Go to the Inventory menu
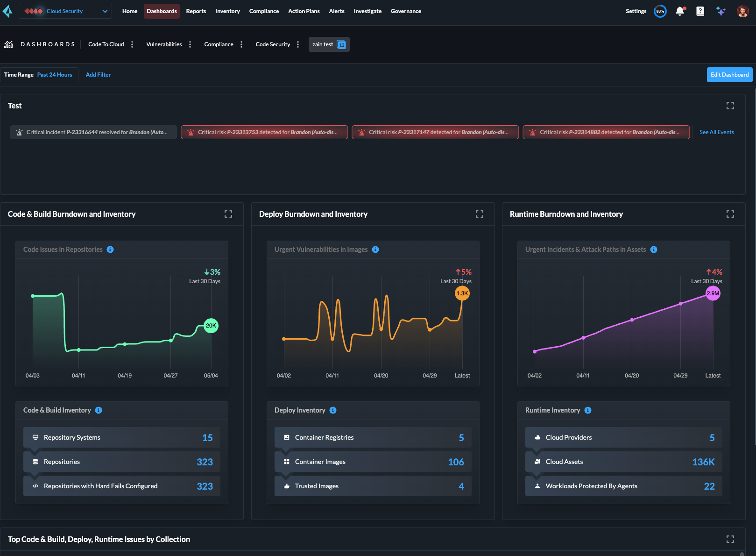This screenshot has height=556, width=756. 227,11
